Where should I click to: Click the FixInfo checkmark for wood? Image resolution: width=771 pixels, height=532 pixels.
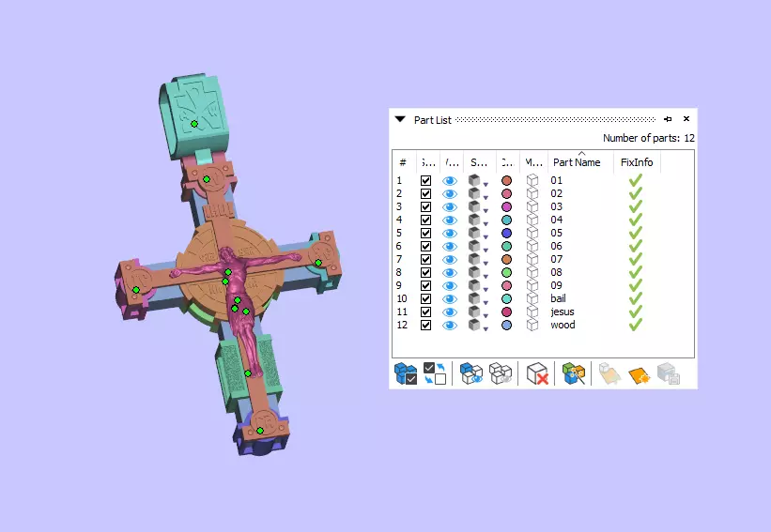(x=636, y=325)
